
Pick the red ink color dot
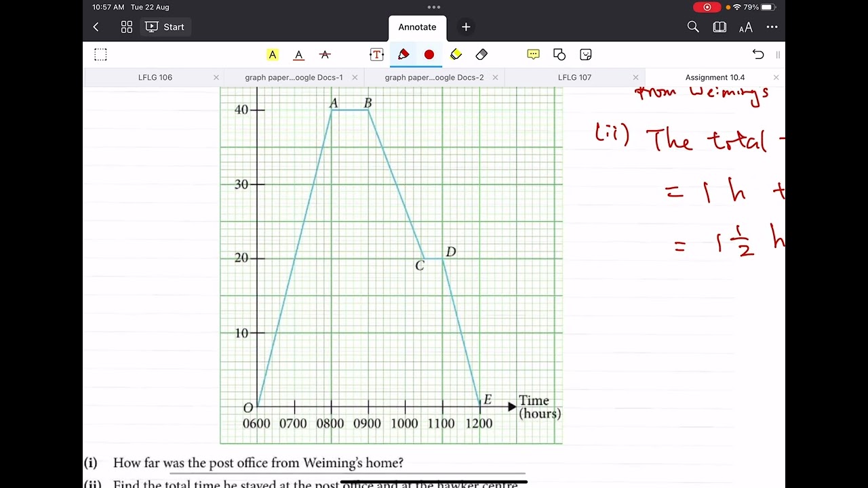click(x=429, y=55)
